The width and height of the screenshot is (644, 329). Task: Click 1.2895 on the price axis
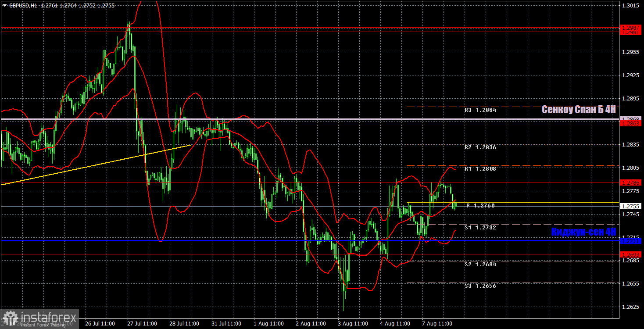(x=630, y=99)
